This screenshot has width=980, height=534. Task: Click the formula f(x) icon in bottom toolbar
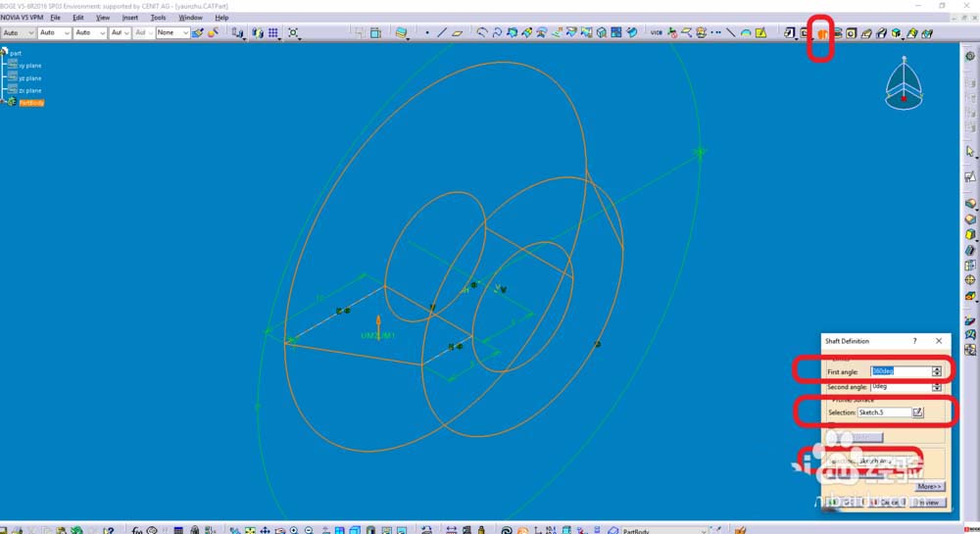point(136,530)
